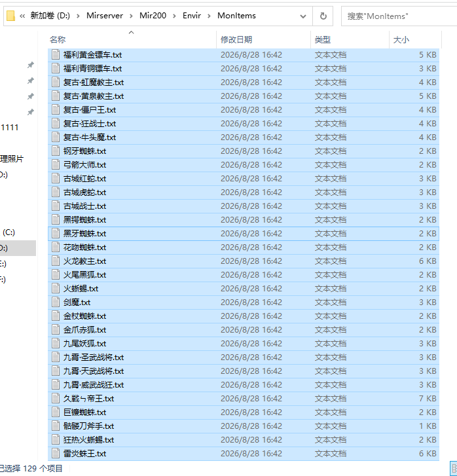Select file icon of 复古·虹魔教主.txt
The height and width of the screenshot is (476, 457).
pos(56,82)
